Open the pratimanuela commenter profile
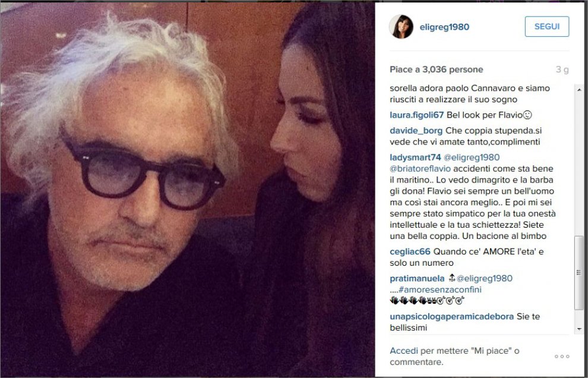The height and width of the screenshot is (378, 588). [x=417, y=279]
